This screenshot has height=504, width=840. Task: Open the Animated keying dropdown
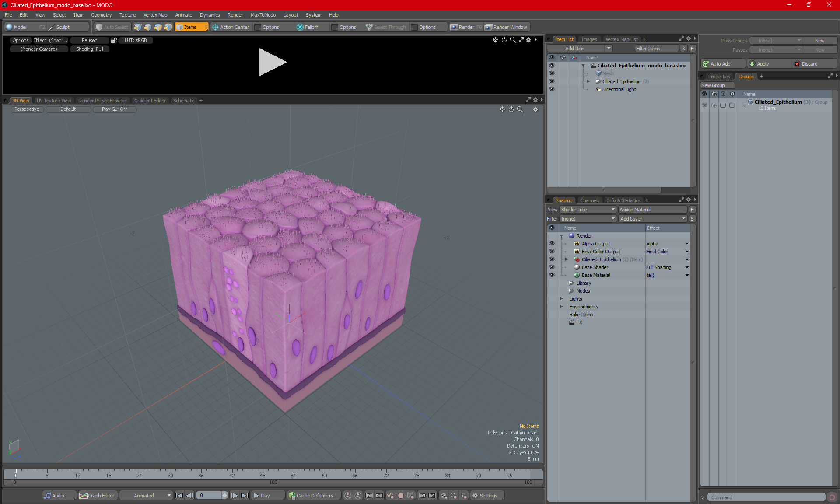pyautogui.click(x=146, y=496)
